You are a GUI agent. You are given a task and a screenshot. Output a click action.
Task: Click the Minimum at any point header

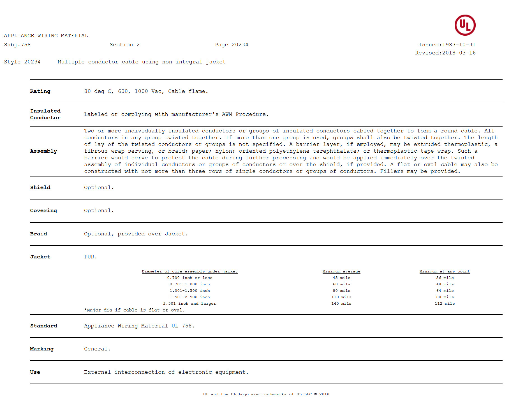pos(444,271)
